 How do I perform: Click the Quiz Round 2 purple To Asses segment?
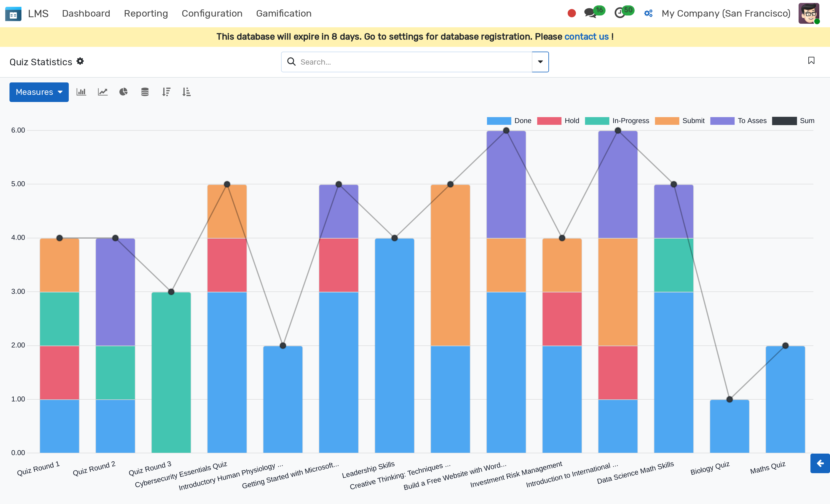[115, 292]
